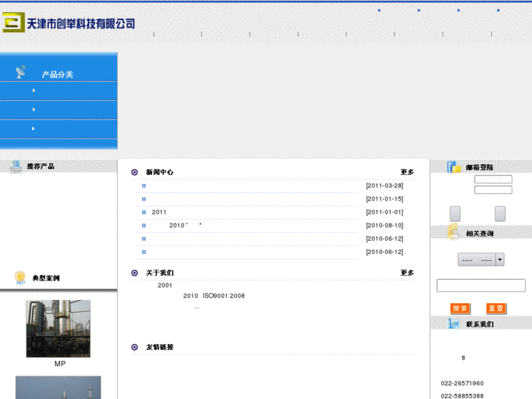532x399 pixels.
Task: Focus the mailbox username input field
Action: point(493,179)
